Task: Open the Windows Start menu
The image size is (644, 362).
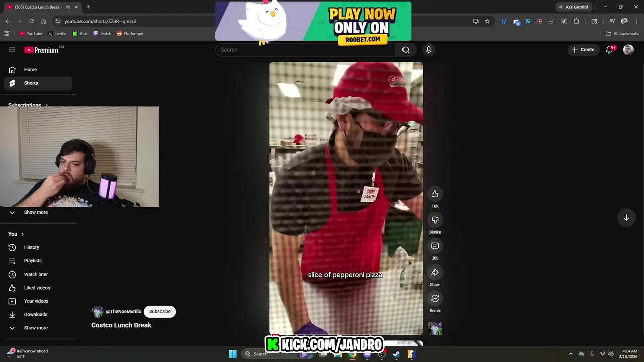Action: [233, 354]
